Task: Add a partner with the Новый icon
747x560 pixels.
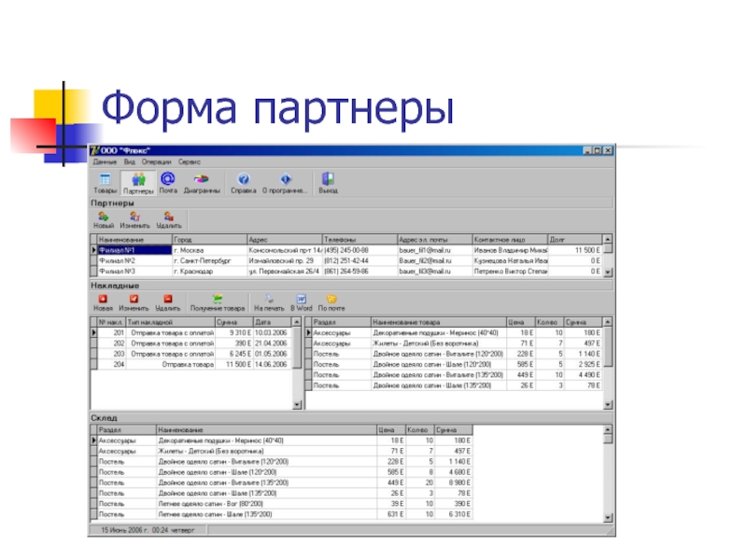Action: click(x=104, y=220)
